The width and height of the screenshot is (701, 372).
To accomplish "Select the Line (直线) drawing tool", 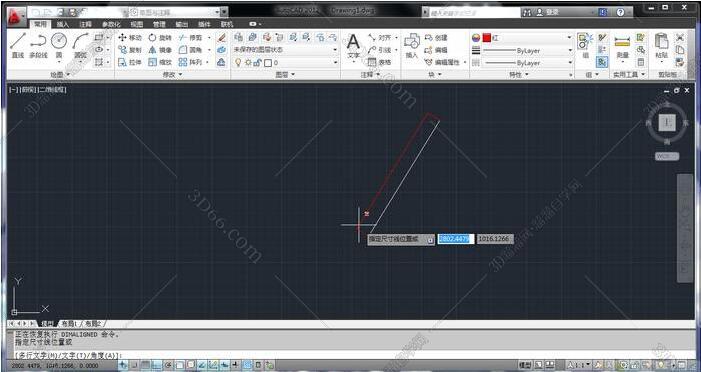I will (x=18, y=45).
